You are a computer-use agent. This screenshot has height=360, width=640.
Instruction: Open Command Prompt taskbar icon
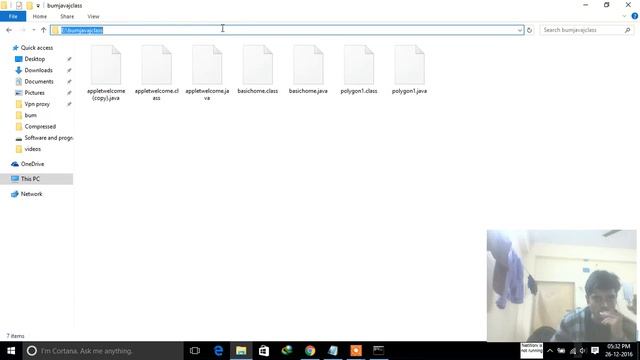click(378, 351)
